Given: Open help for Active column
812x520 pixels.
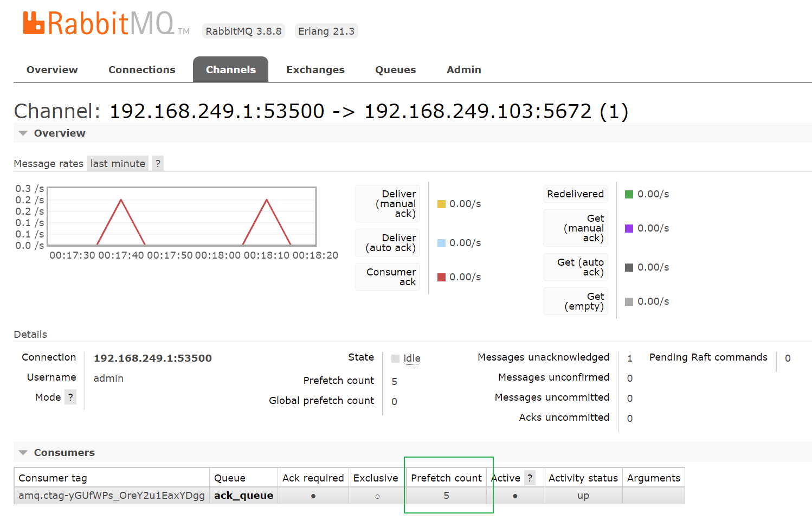Looking at the screenshot, I should tap(530, 478).
